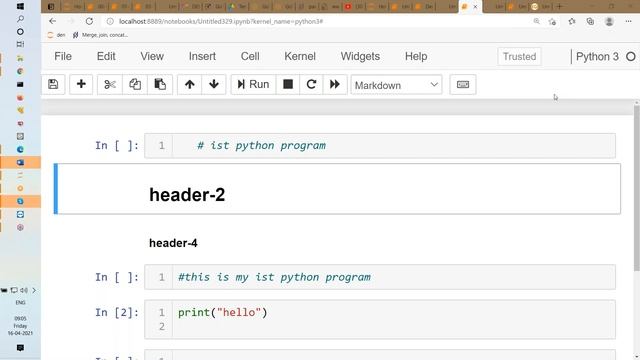This screenshot has height=360, width=640.
Task: Show the taskbar clock 09:05 Friday
Action: pos(20,326)
